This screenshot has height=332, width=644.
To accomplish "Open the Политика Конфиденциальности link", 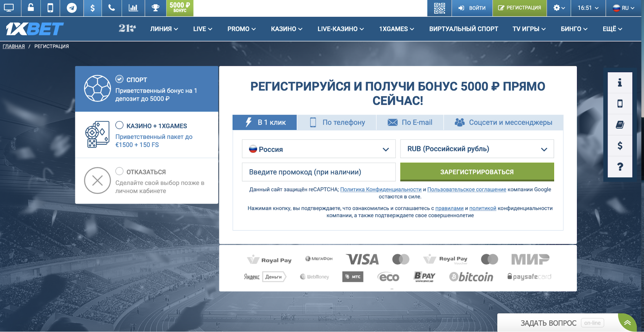I will 381,190.
